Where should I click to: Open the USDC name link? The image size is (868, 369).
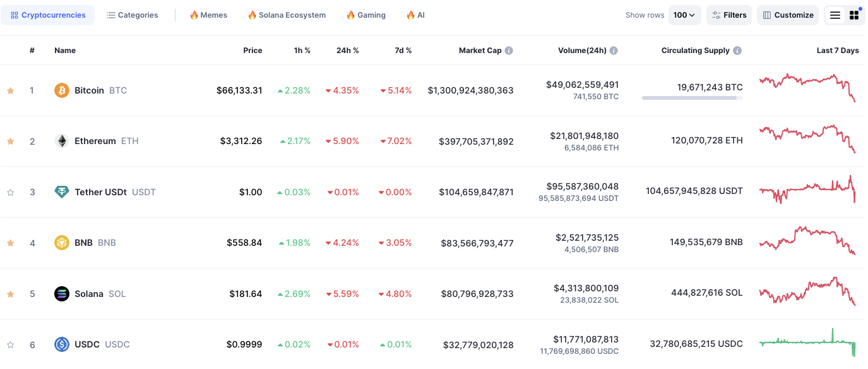[x=102, y=344]
